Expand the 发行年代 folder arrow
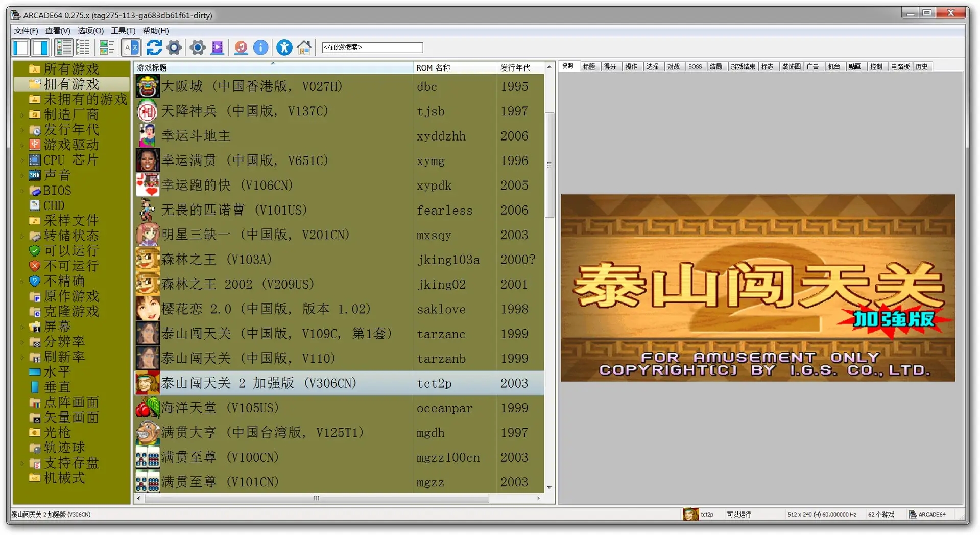Viewport: 980px width, 535px height. point(22,130)
